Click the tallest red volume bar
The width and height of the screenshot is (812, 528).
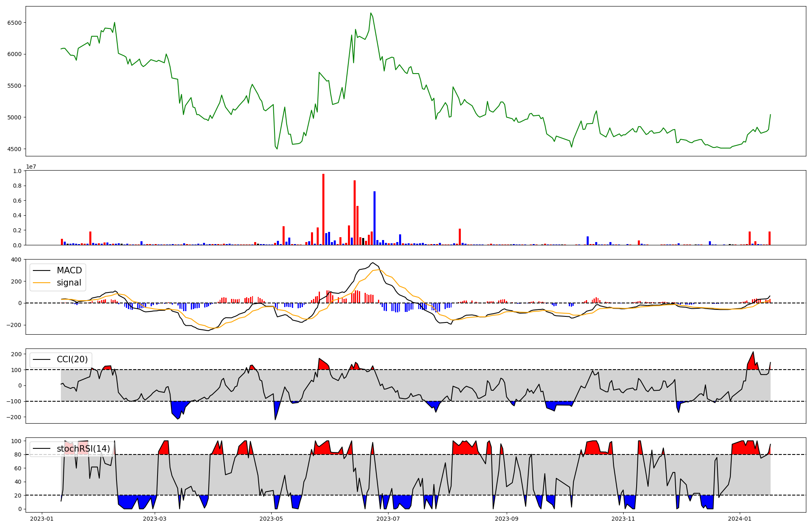click(323, 209)
